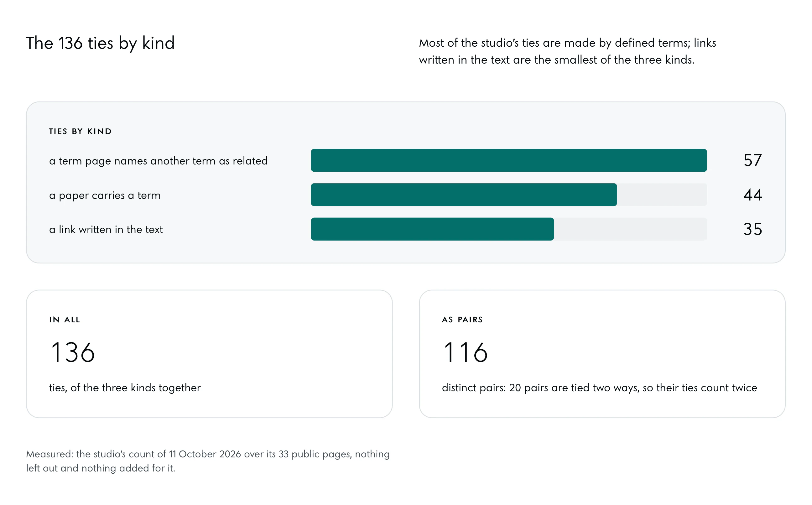
Task: Click the value "57"
Action: (752, 160)
